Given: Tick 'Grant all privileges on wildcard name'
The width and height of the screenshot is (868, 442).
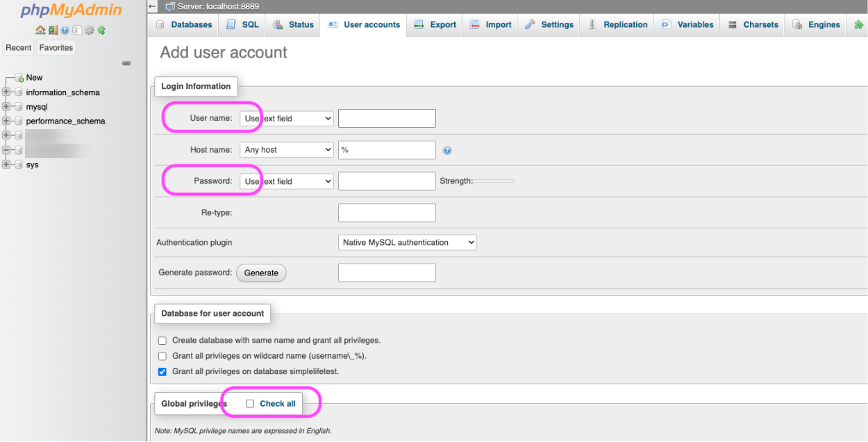Looking at the screenshot, I should (x=162, y=356).
